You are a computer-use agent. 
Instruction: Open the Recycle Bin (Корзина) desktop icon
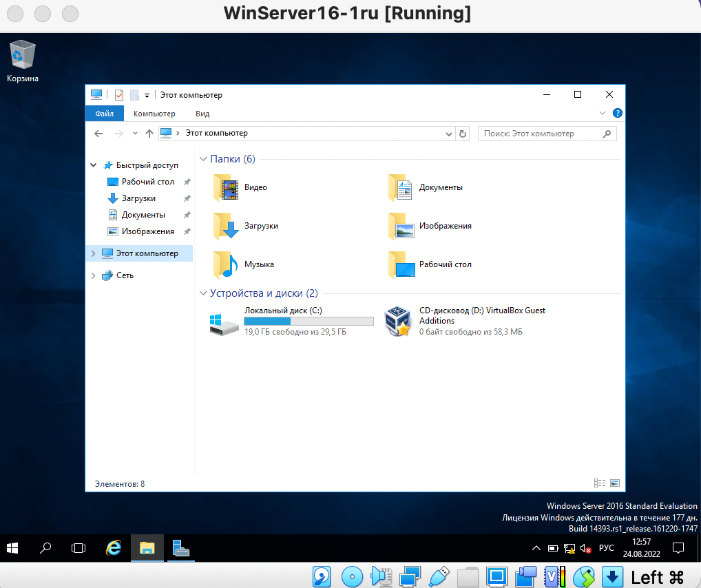pyautogui.click(x=22, y=61)
